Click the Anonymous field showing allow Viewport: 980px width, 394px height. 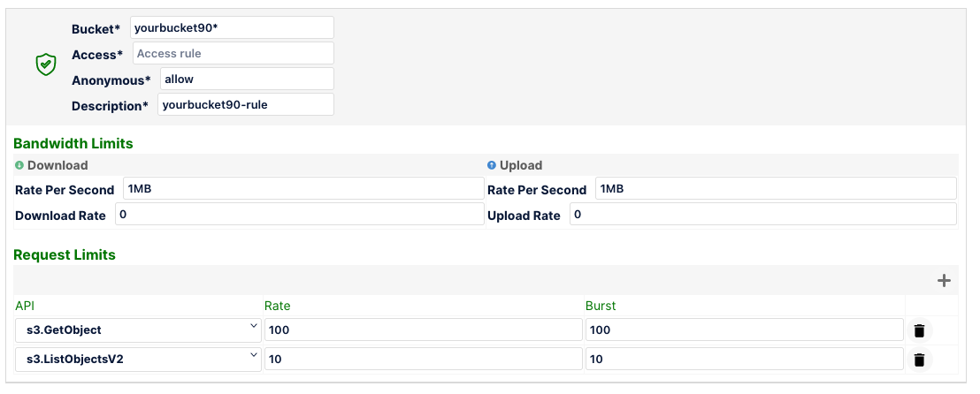coord(247,79)
